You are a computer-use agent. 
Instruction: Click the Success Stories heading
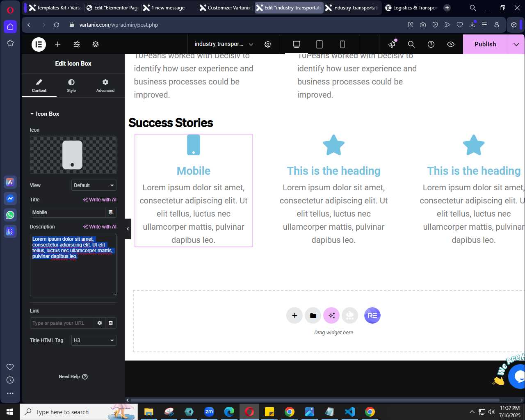[171, 123]
